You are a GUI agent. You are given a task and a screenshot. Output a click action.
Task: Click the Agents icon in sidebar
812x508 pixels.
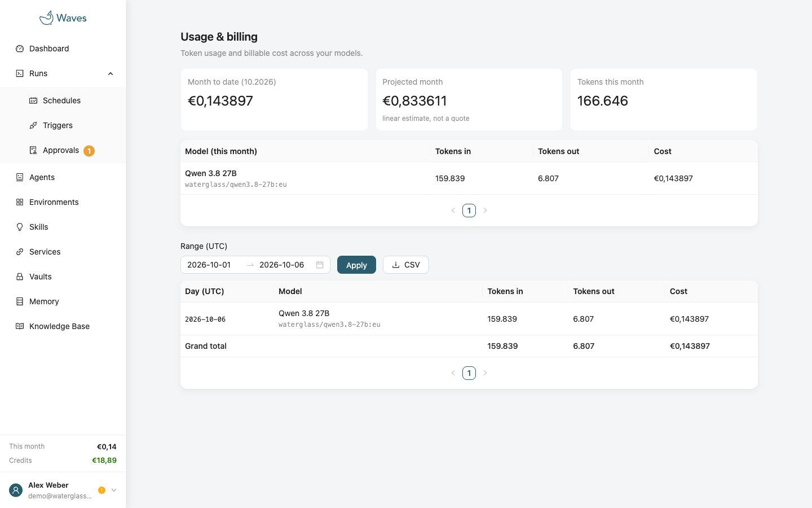20,177
